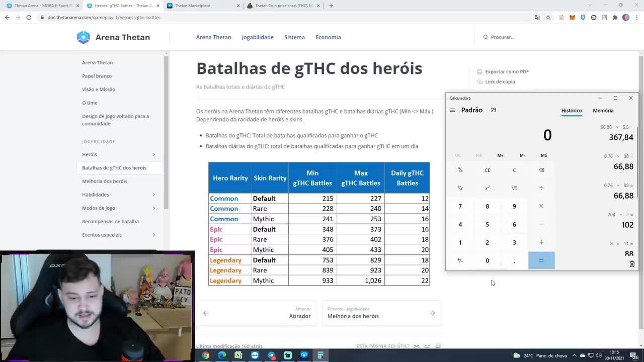
Task: Open Telegram from the taskbar
Action: tap(271, 355)
